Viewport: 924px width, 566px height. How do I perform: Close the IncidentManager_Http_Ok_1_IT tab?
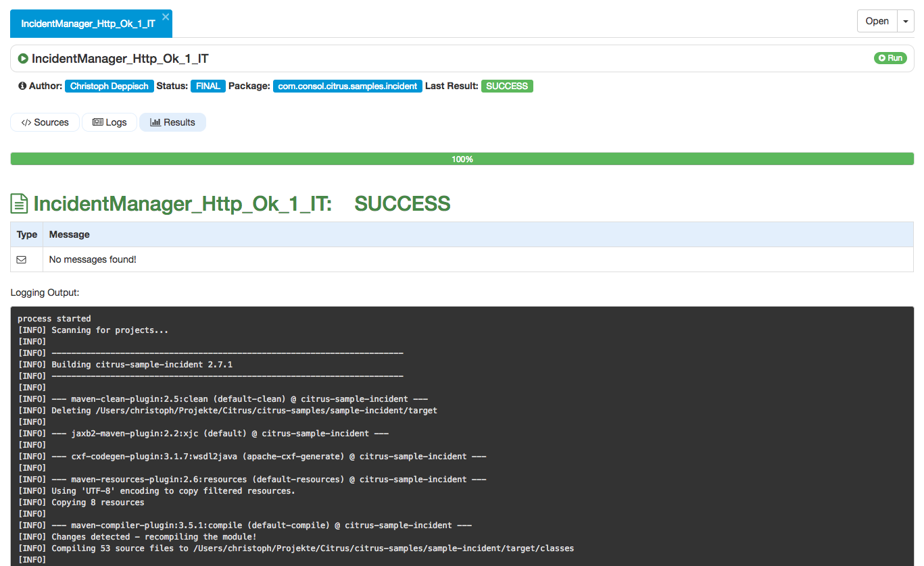[x=166, y=17]
